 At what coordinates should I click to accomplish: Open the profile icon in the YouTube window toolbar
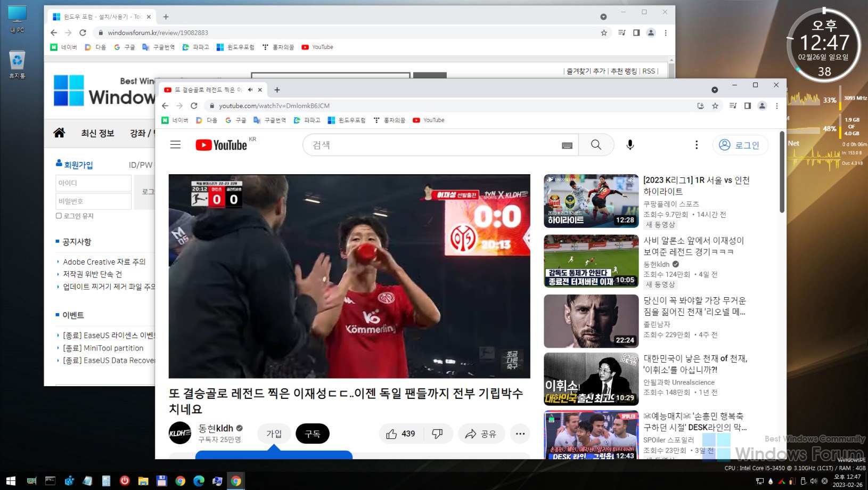pyautogui.click(x=762, y=105)
